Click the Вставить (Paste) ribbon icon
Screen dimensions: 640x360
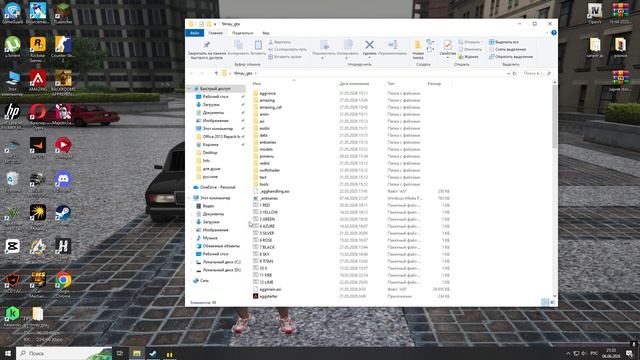[x=258, y=48]
